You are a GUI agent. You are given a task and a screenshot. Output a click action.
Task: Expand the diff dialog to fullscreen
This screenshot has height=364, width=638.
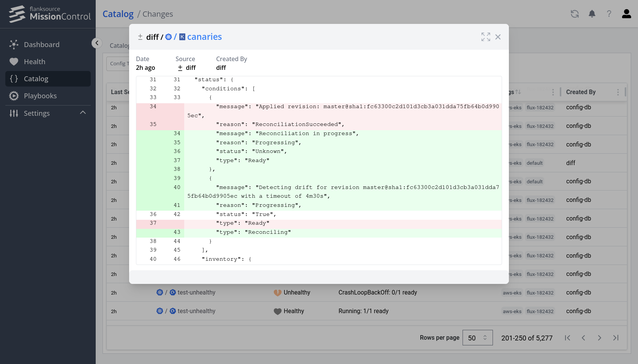click(485, 37)
